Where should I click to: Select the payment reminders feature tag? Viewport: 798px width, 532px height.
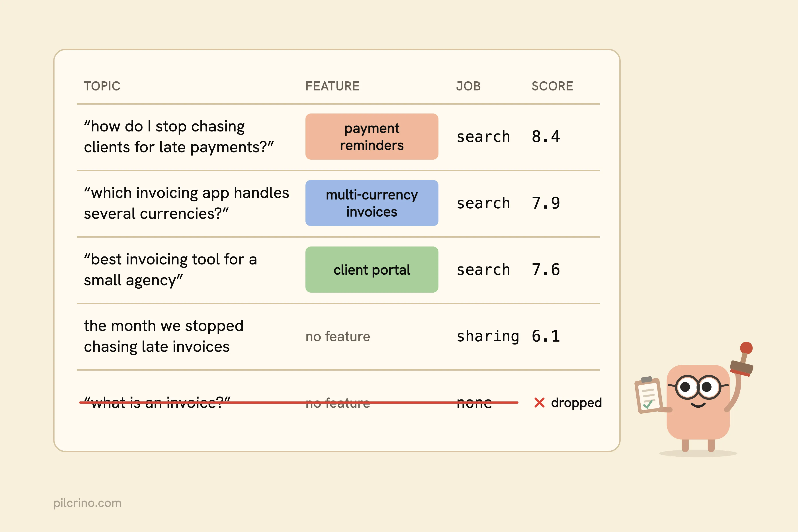coord(372,136)
